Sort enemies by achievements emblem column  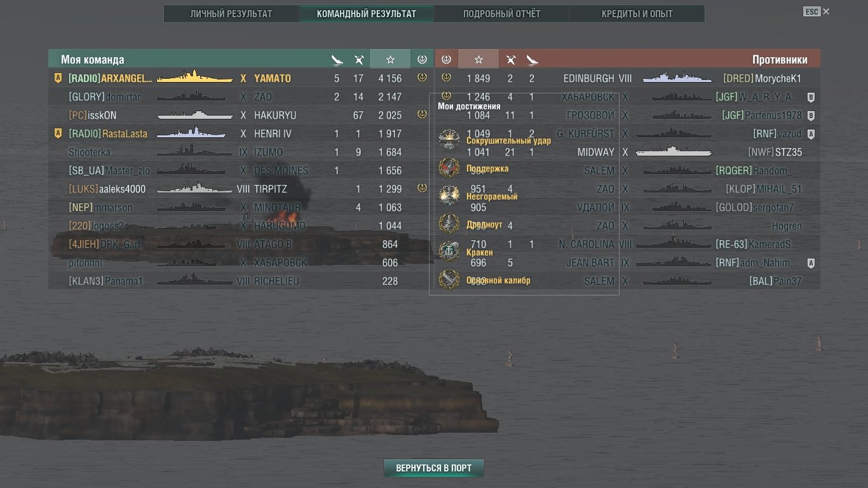(x=446, y=59)
